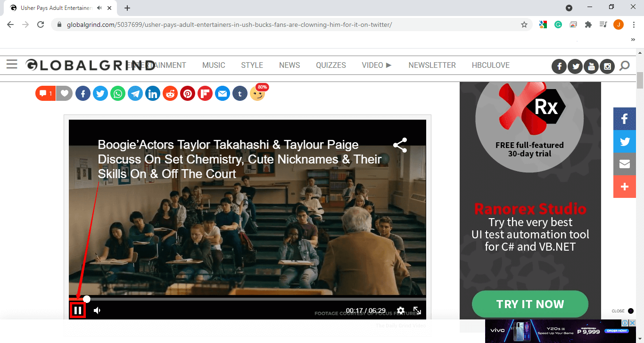The width and height of the screenshot is (644, 343).
Task: Share article on Twitter in share row
Action: [100, 93]
